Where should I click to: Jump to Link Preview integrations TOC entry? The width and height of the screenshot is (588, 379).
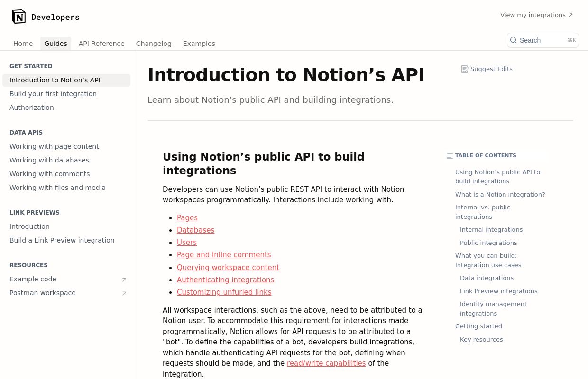499,291
